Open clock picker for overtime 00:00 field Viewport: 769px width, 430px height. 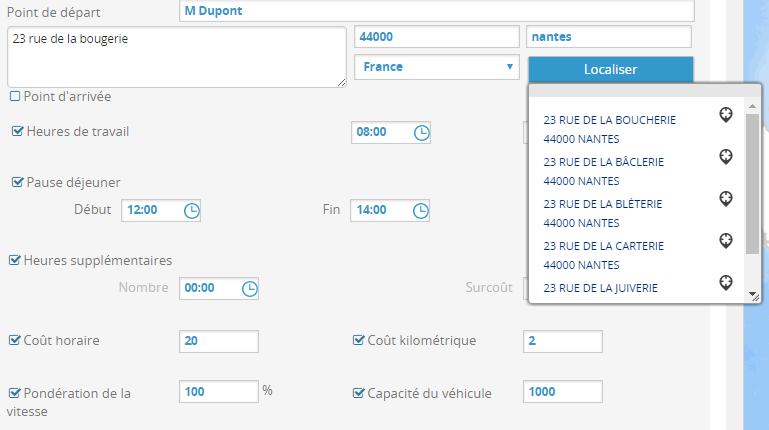[250, 288]
